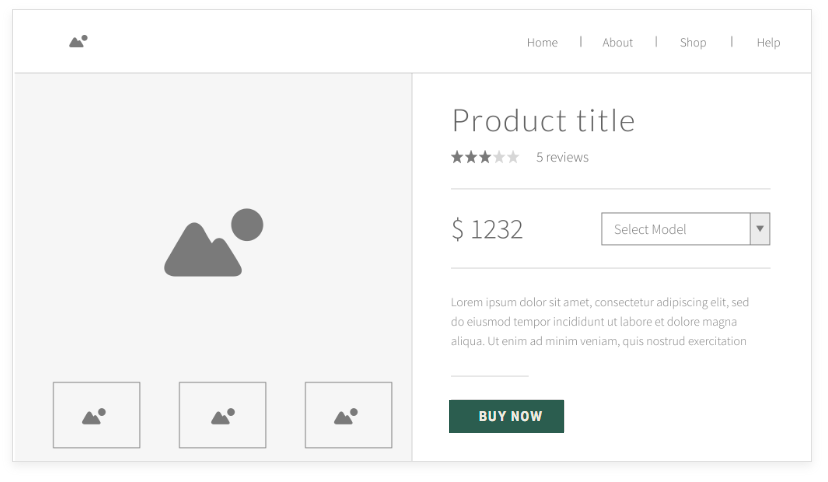Select the second product thumbnail
828x482 pixels.
tap(222, 415)
